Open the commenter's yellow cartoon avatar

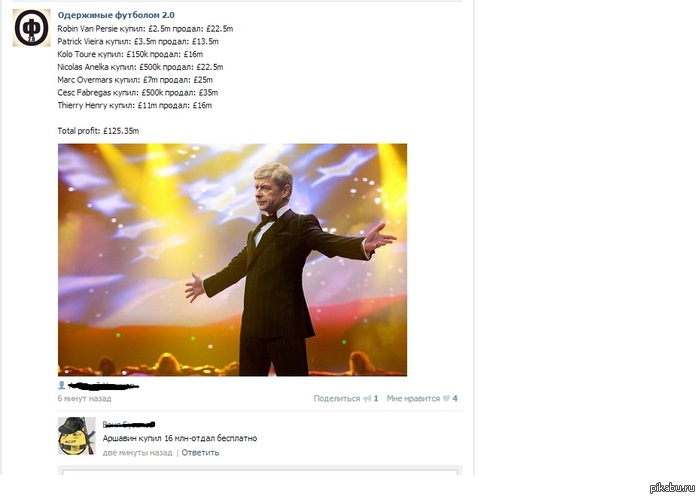[77, 436]
